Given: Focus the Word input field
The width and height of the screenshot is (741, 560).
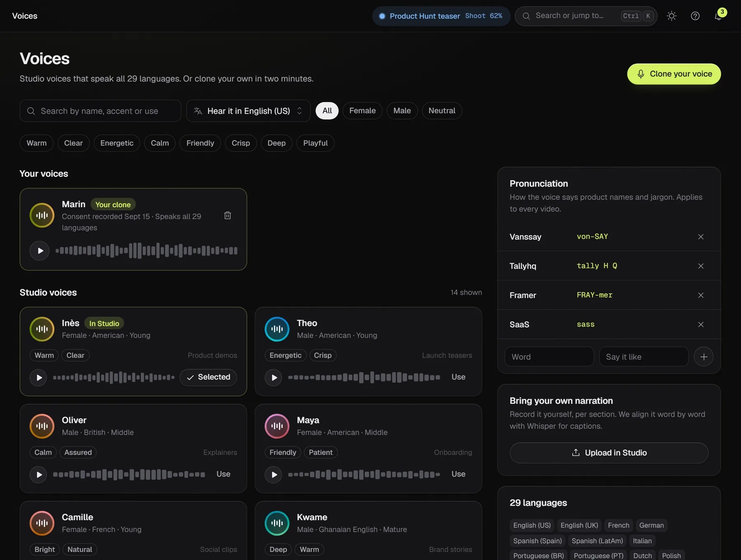Looking at the screenshot, I should (549, 357).
